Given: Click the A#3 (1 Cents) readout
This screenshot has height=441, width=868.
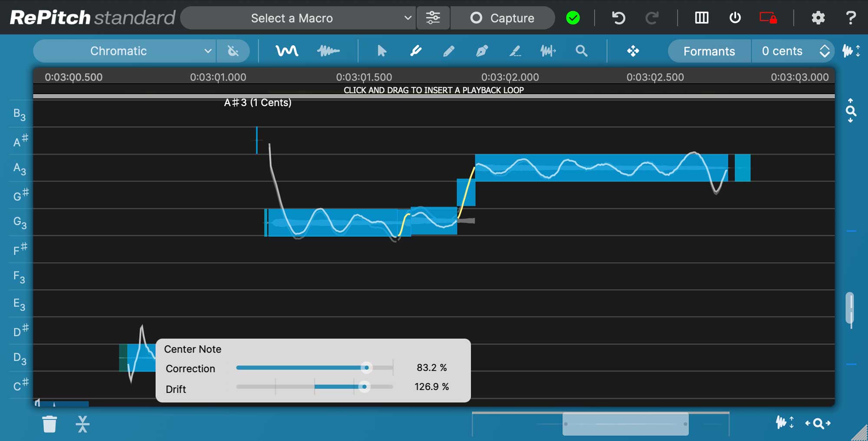Looking at the screenshot, I should coord(258,103).
